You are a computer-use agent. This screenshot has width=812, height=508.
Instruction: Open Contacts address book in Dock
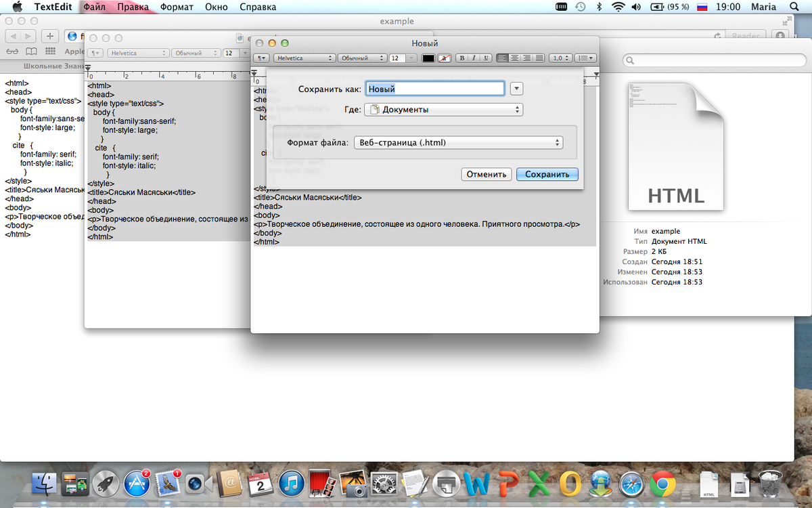(x=229, y=484)
